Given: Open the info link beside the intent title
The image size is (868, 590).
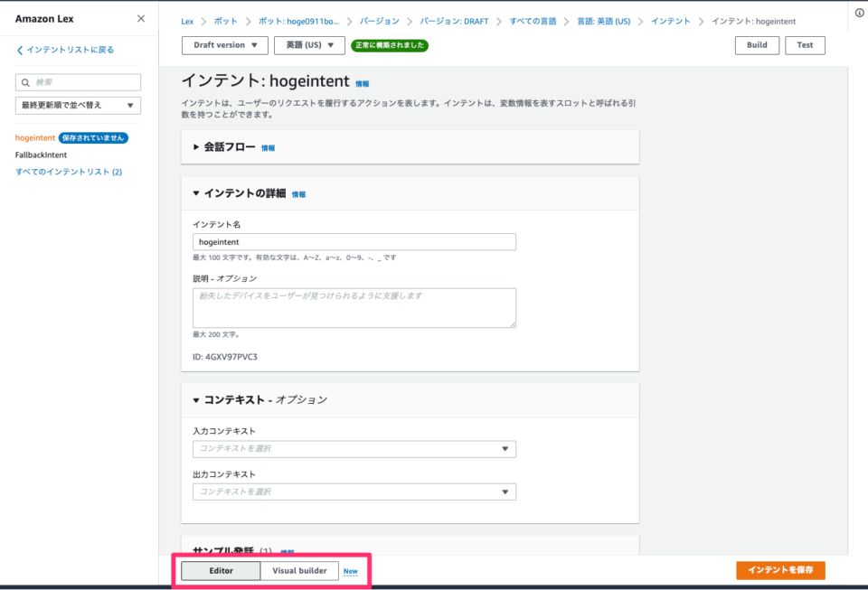Looking at the screenshot, I should coord(362,84).
